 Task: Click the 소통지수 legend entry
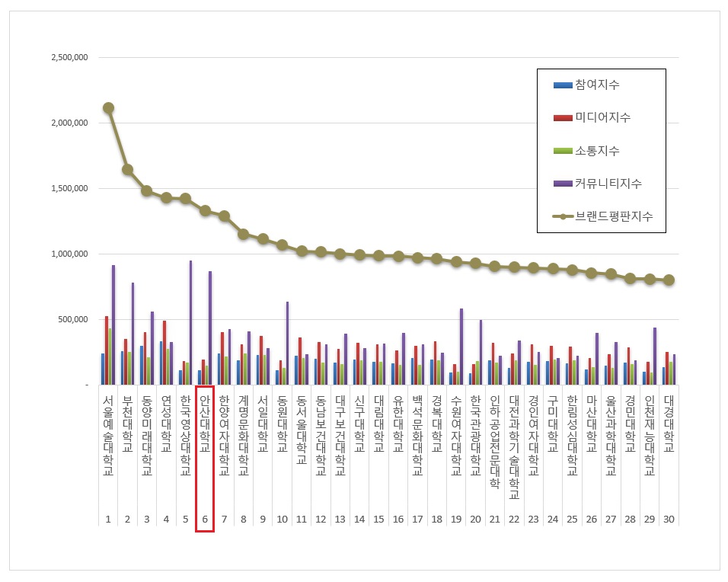(586, 151)
